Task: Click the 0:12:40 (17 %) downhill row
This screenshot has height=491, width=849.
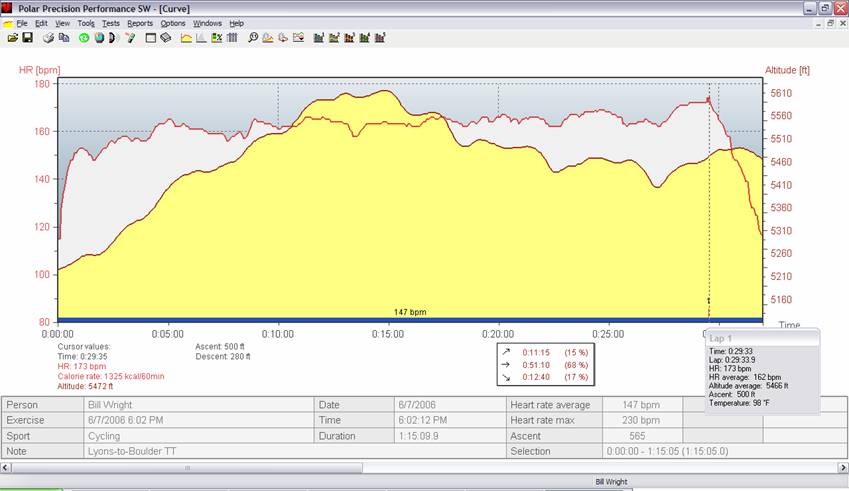Action: [546, 377]
